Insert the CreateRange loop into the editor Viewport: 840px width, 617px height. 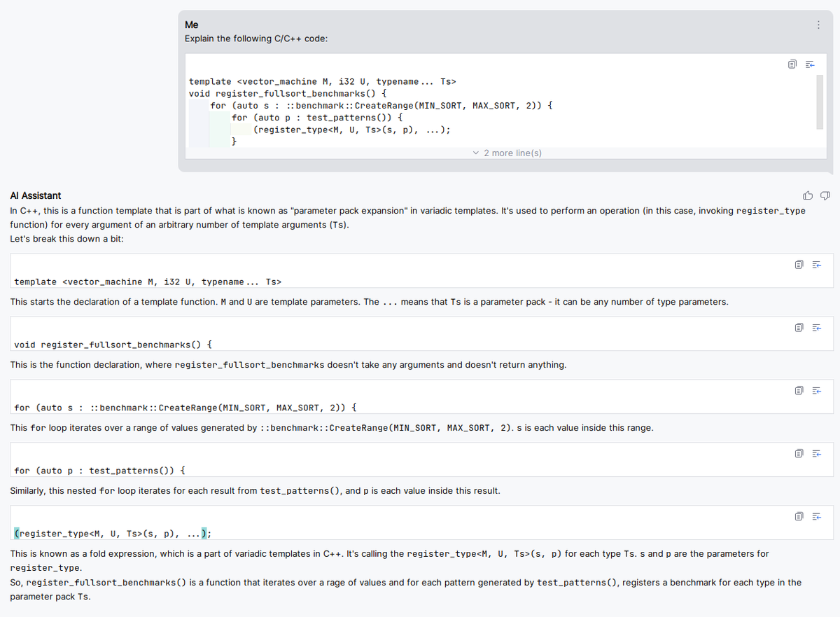[x=816, y=390]
